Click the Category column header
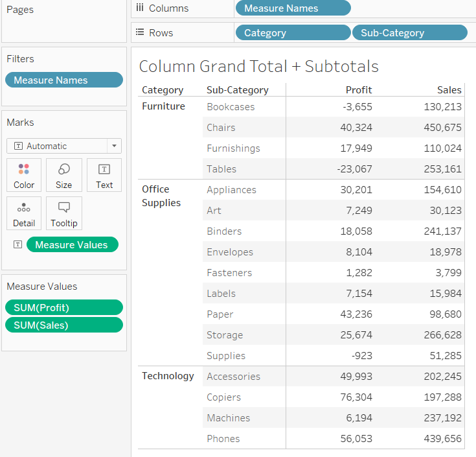Viewport: 476px width, 457px height. coord(163,90)
